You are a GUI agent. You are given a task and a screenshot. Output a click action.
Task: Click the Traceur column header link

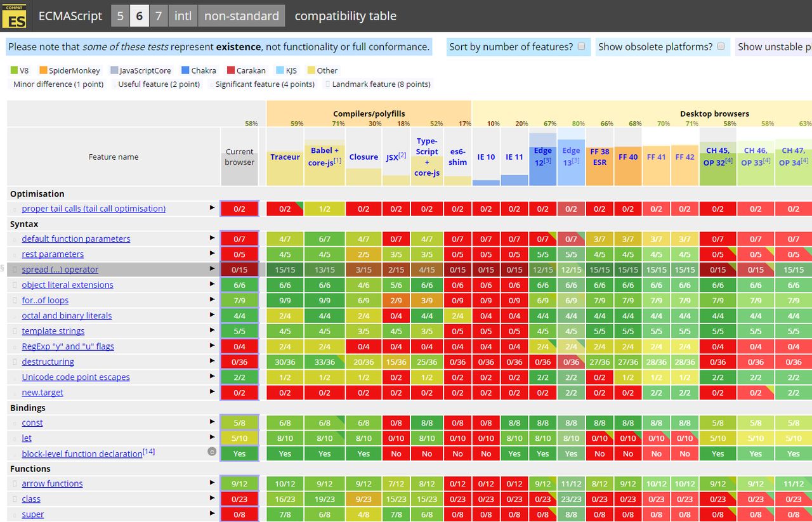pos(285,157)
